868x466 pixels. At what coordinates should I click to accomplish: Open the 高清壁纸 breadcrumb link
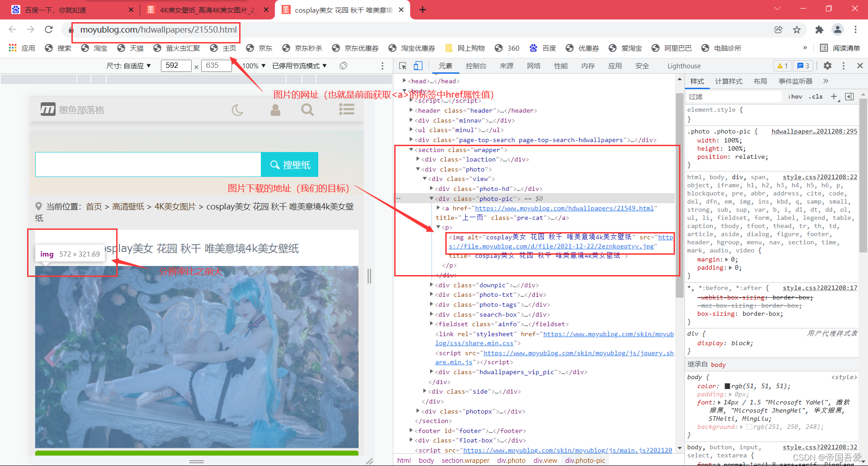tap(128, 207)
